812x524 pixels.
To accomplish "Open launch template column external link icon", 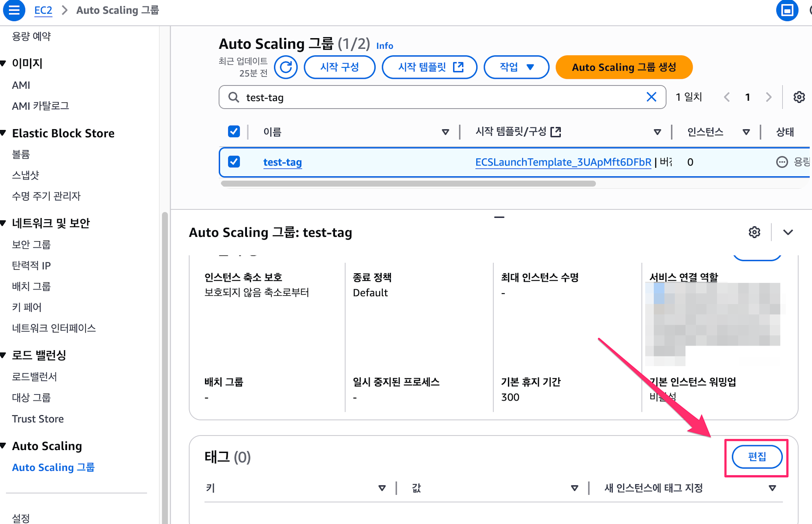I will click(555, 132).
